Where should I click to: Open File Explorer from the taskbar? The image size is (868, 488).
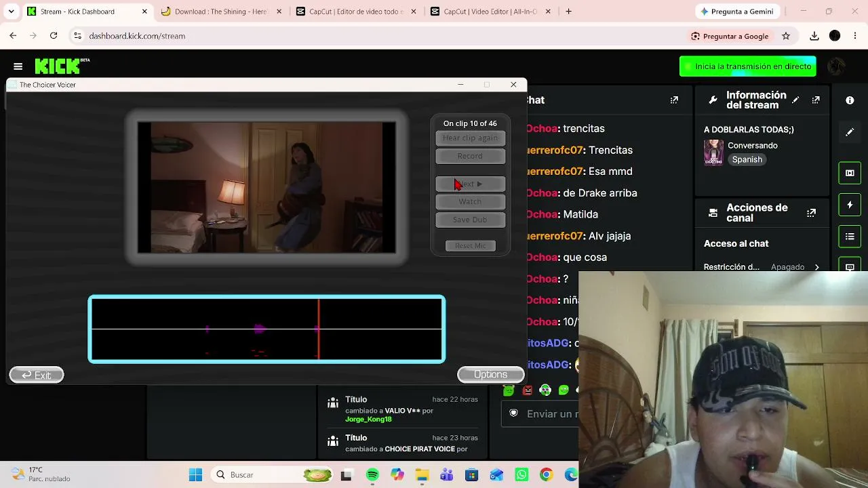coord(422,475)
